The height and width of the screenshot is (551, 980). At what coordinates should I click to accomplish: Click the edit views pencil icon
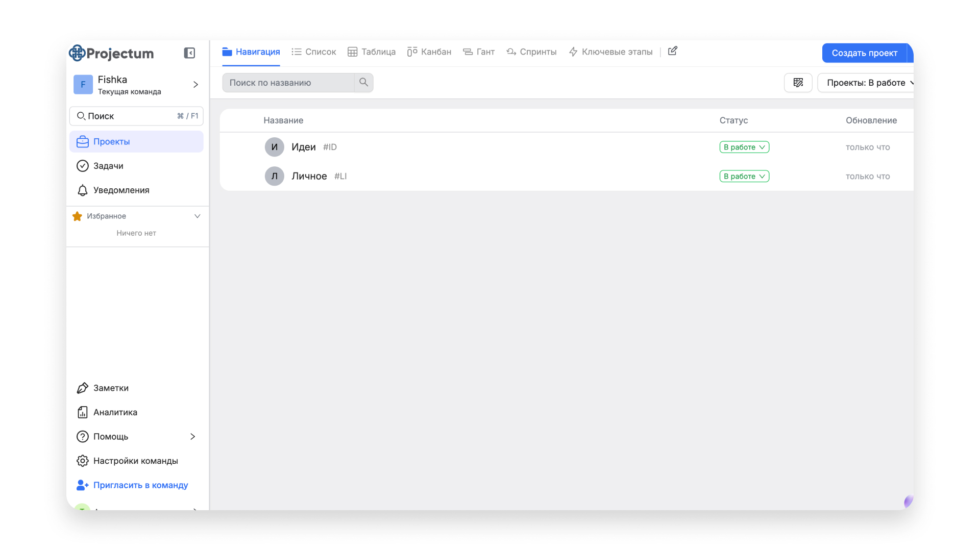(673, 51)
